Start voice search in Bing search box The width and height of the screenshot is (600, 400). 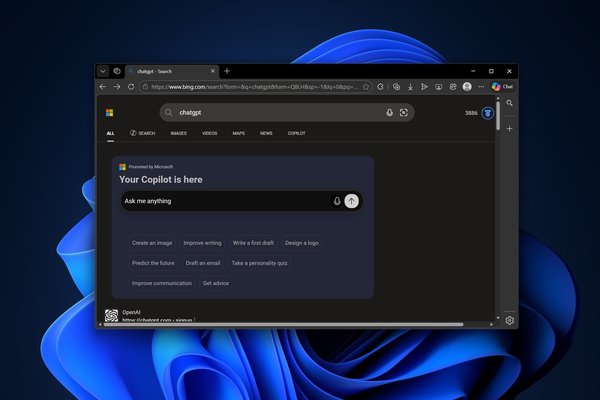pyautogui.click(x=389, y=113)
